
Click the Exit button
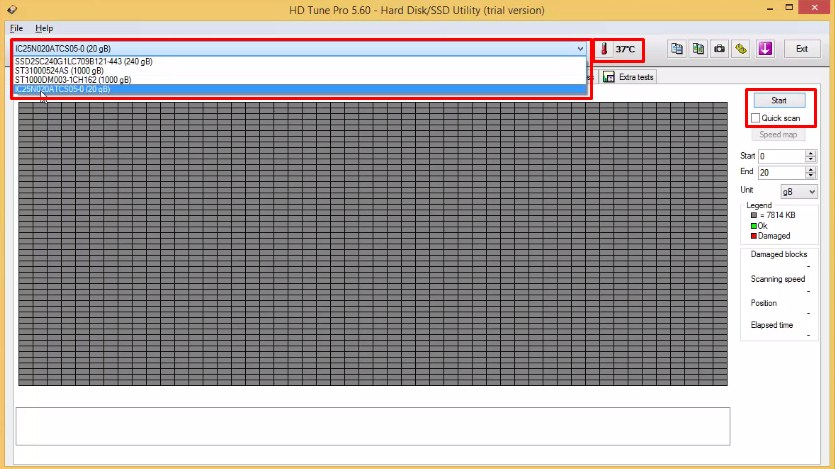point(801,48)
